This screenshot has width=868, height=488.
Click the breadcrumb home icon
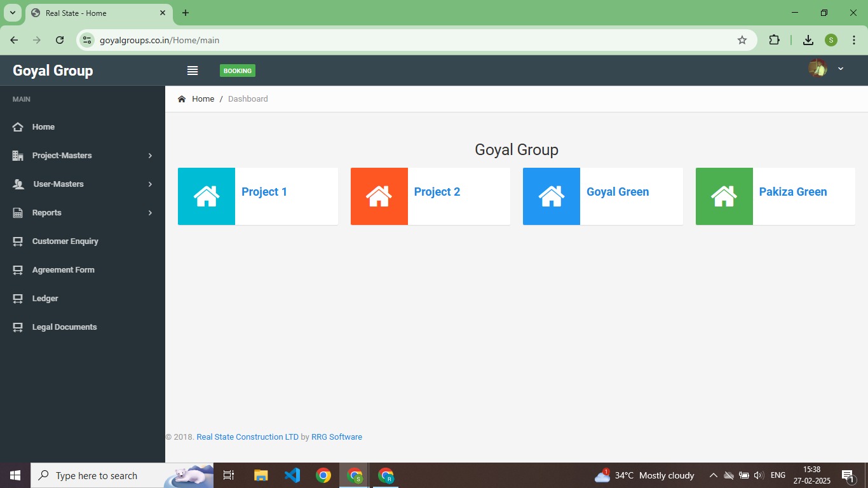point(182,99)
